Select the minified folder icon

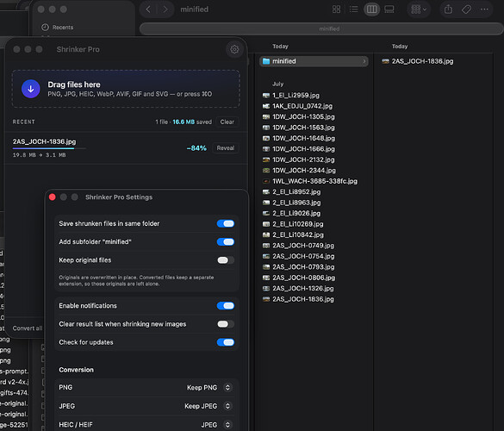(266, 61)
